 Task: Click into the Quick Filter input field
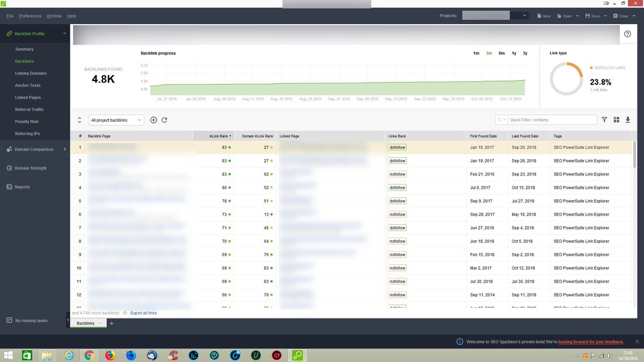pos(552,120)
